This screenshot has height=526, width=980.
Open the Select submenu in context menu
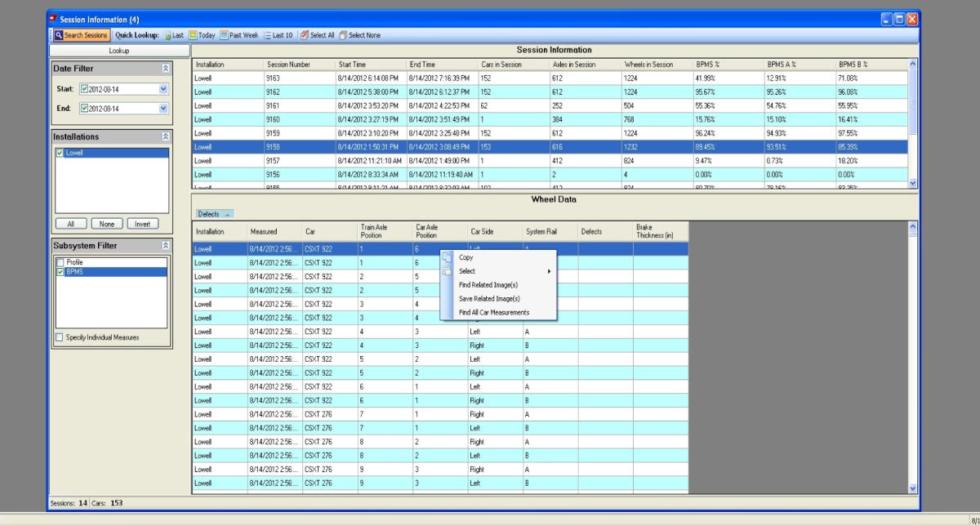point(498,271)
